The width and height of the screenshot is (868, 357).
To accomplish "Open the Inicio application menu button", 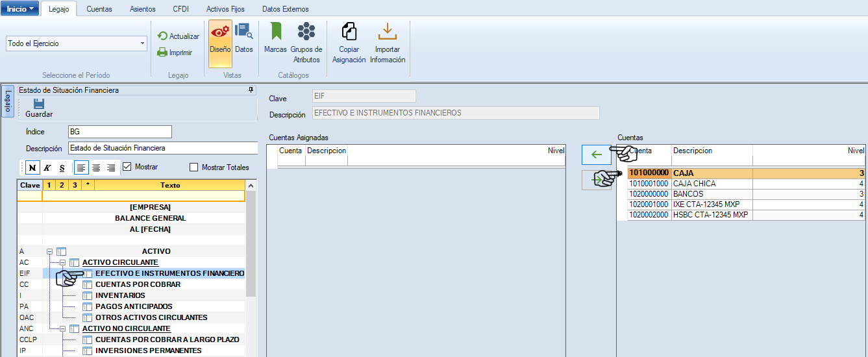I will click(x=19, y=9).
